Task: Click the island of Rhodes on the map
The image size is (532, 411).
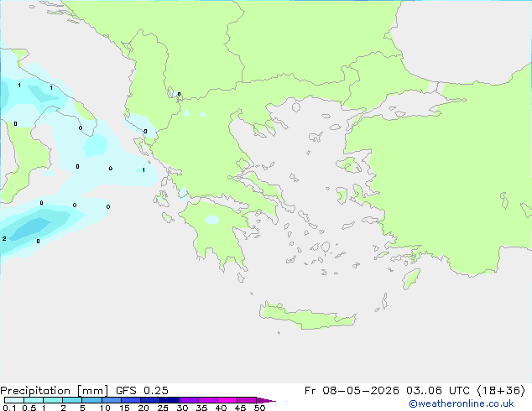Action: [x=411, y=278]
